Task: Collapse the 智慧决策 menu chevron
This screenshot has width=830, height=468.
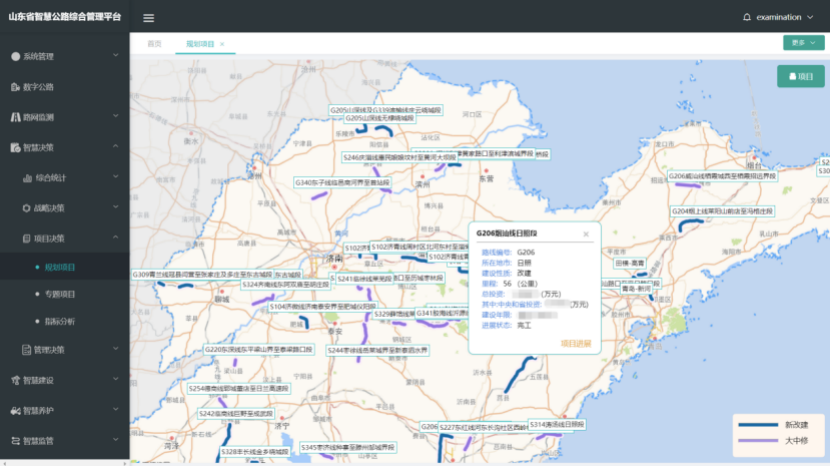Action: coord(115,146)
